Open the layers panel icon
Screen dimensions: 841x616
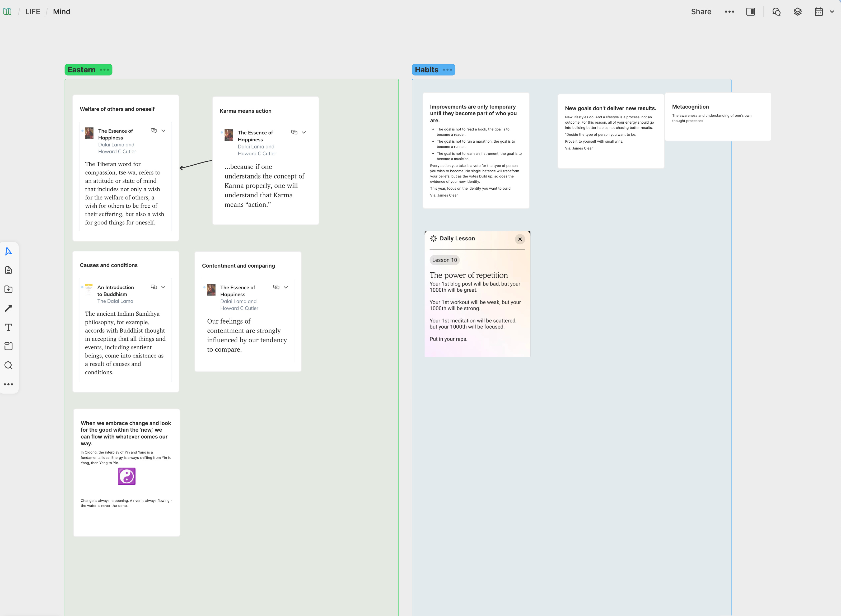coord(797,12)
